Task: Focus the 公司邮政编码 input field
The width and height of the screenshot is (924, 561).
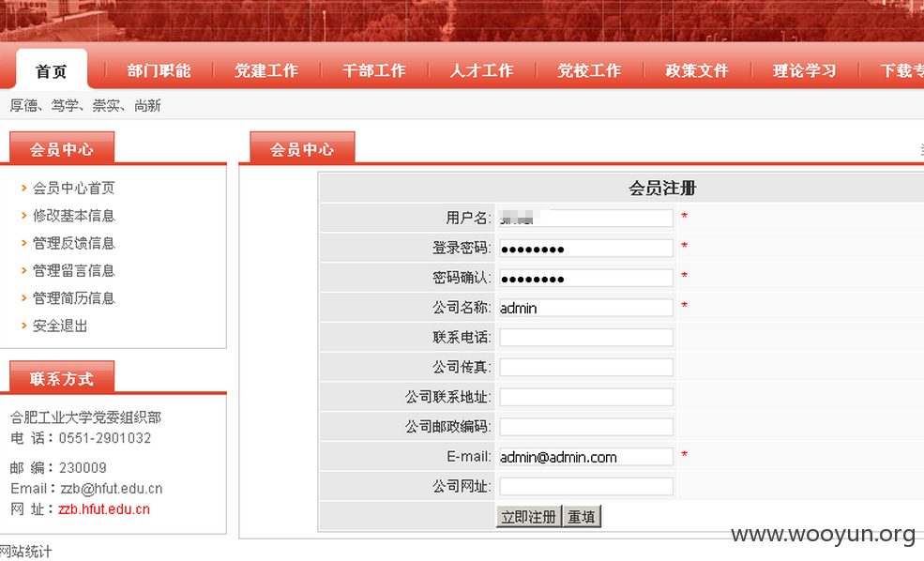Action: click(586, 427)
